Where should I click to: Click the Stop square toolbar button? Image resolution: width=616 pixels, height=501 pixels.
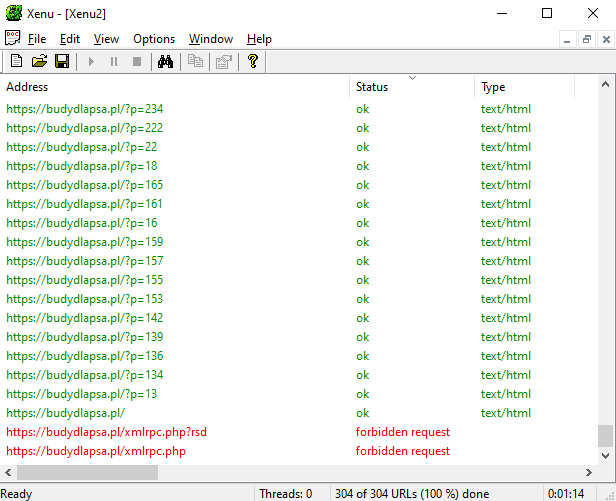point(137,62)
